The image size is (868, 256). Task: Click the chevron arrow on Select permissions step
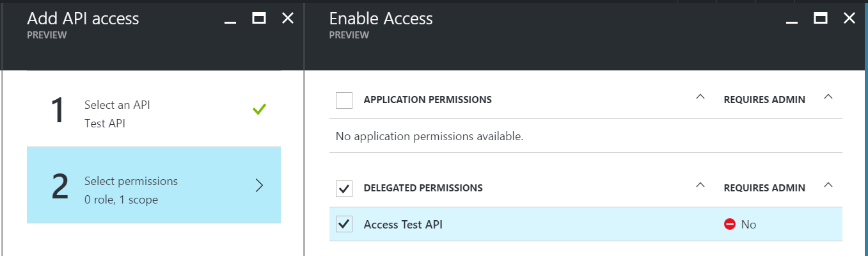pyautogui.click(x=259, y=186)
